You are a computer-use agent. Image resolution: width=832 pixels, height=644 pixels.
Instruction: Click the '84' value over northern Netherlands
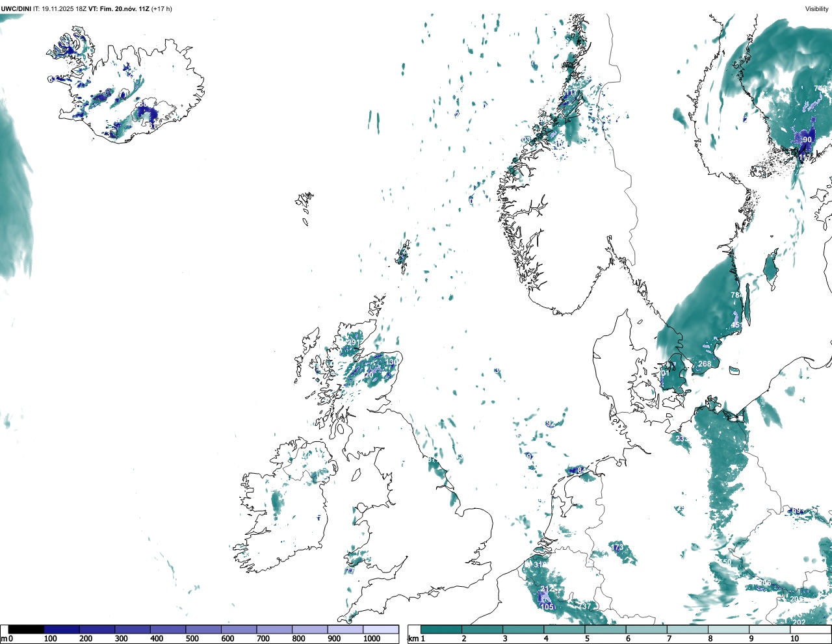(x=582, y=470)
